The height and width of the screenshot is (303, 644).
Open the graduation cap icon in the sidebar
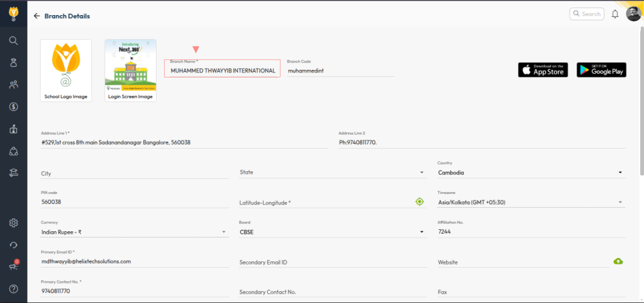point(13,173)
